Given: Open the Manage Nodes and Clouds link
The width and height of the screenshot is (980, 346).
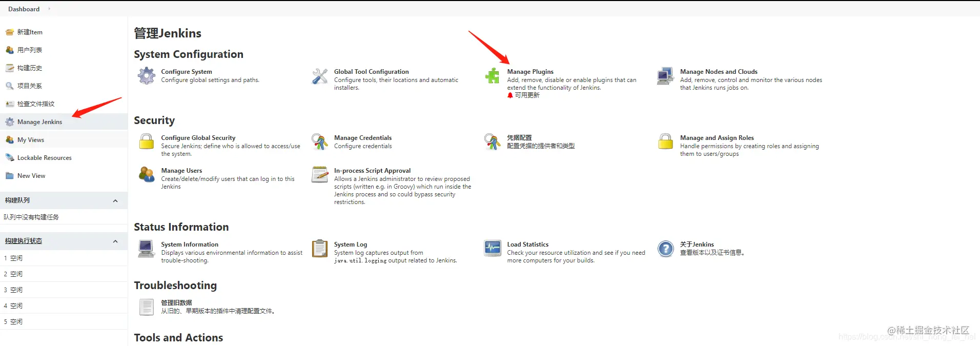Looking at the screenshot, I should pos(719,72).
